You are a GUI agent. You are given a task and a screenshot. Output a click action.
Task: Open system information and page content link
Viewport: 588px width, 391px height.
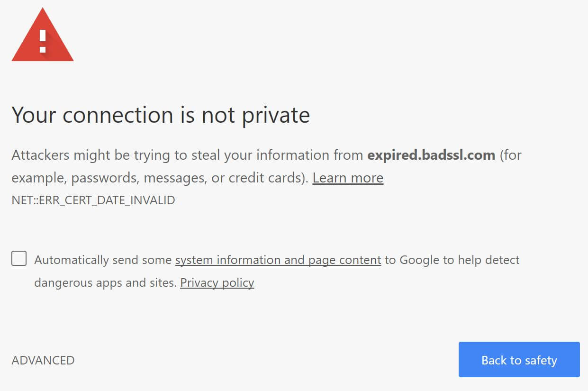[x=278, y=260]
